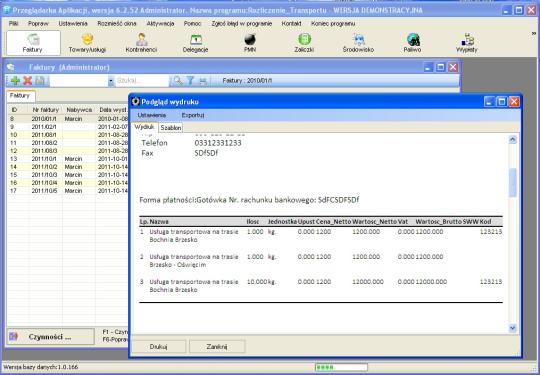The image size is (540, 375).
Task: Select invoice row 2011/08/3
Action: tap(68, 151)
